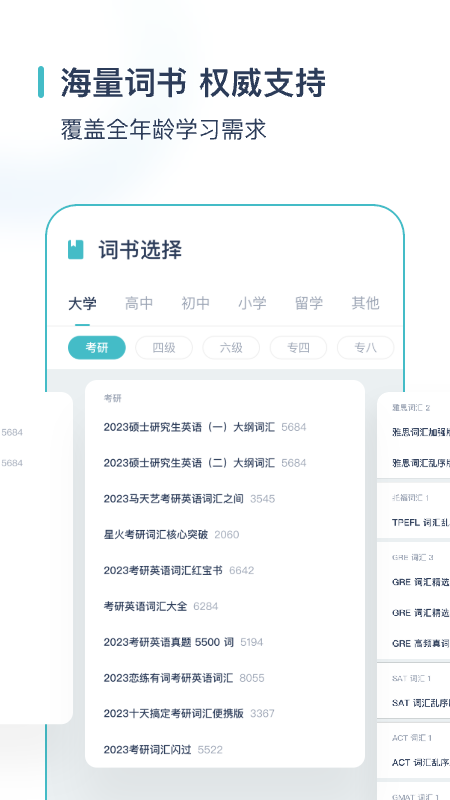Open the 其他 tab
The width and height of the screenshot is (450, 800).
pos(365,304)
